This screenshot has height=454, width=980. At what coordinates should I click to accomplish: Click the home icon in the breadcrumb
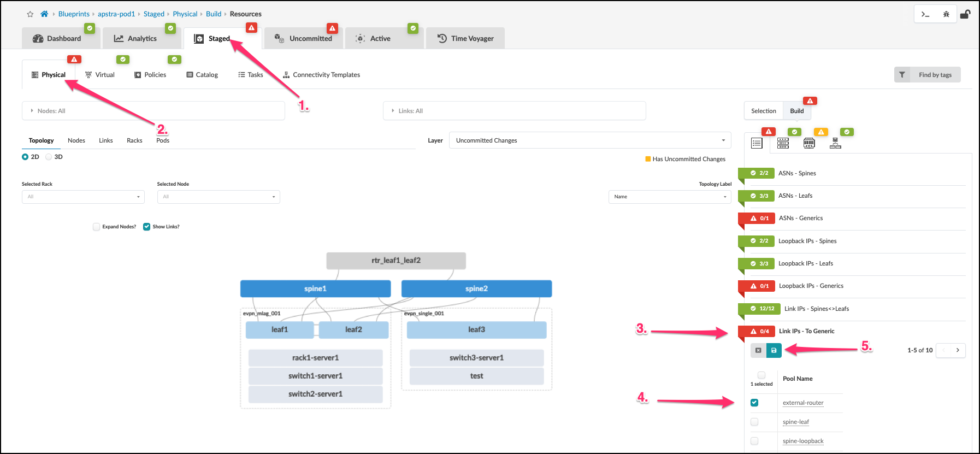tap(44, 14)
